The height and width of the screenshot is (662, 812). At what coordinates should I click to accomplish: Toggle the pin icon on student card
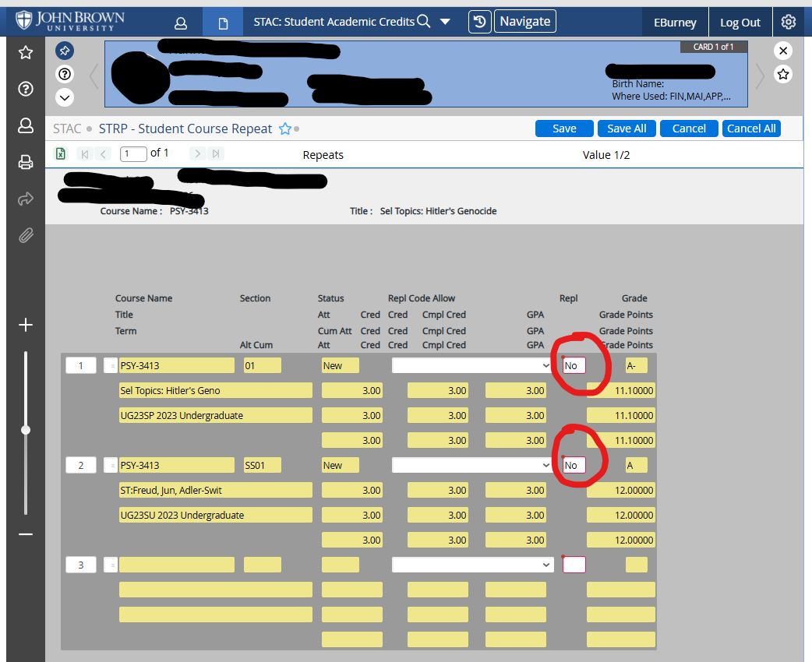65,51
